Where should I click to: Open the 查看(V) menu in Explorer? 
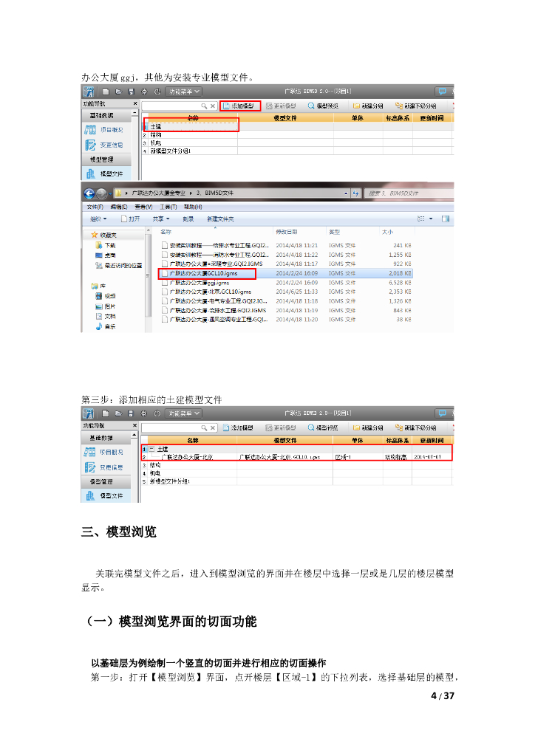tap(143, 207)
